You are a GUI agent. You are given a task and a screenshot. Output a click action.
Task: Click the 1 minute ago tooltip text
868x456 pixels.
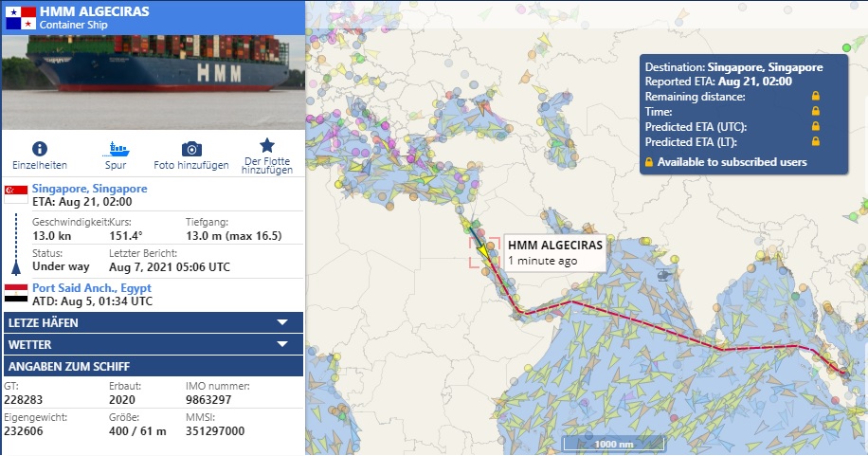pos(542,261)
